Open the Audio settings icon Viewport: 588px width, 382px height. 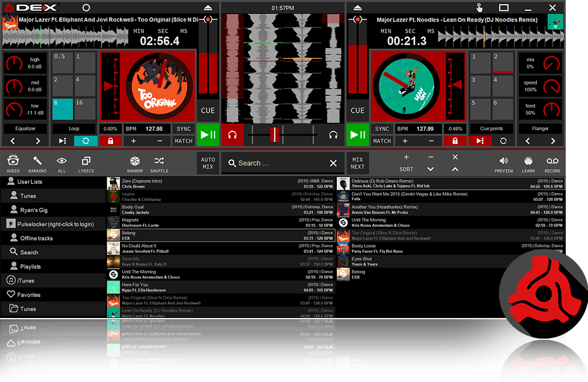[x=13, y=162]
